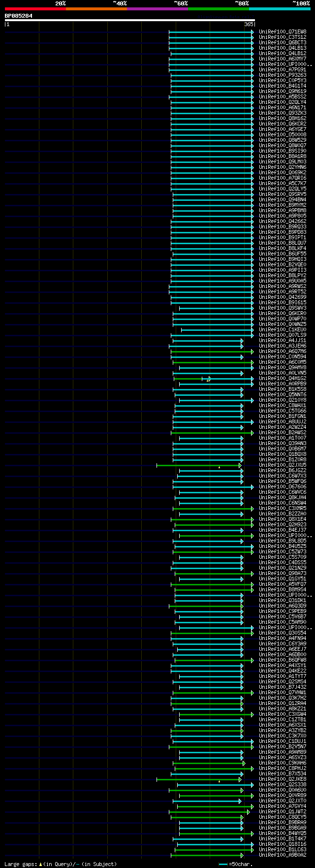Select the UniRef100_Q2YHN6 label

tap(283, 167)
